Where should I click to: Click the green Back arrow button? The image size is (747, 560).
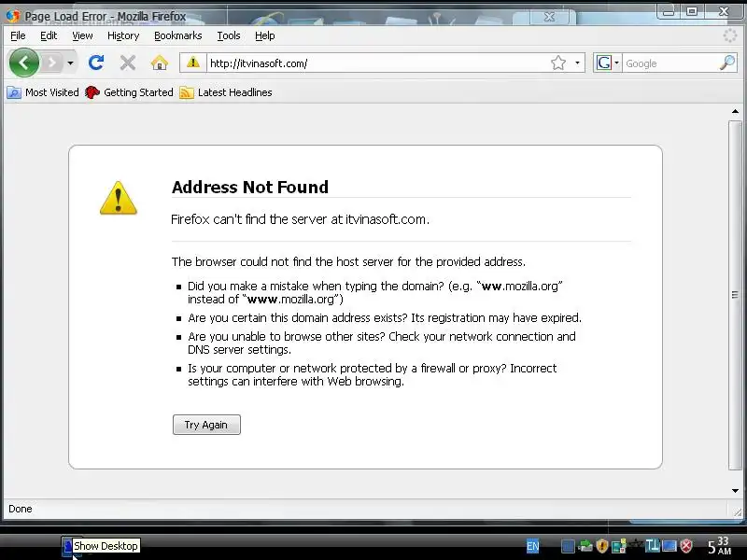[x=24, y=63]
